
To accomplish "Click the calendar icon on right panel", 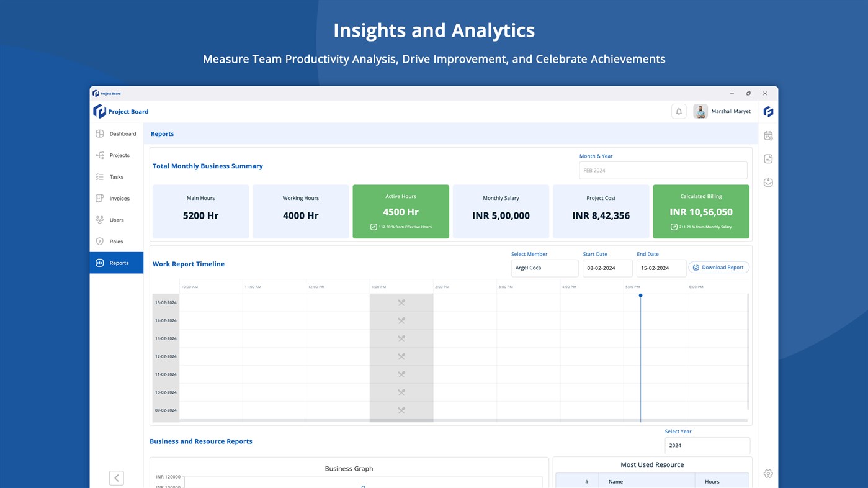I will click(x=768, y=135).
